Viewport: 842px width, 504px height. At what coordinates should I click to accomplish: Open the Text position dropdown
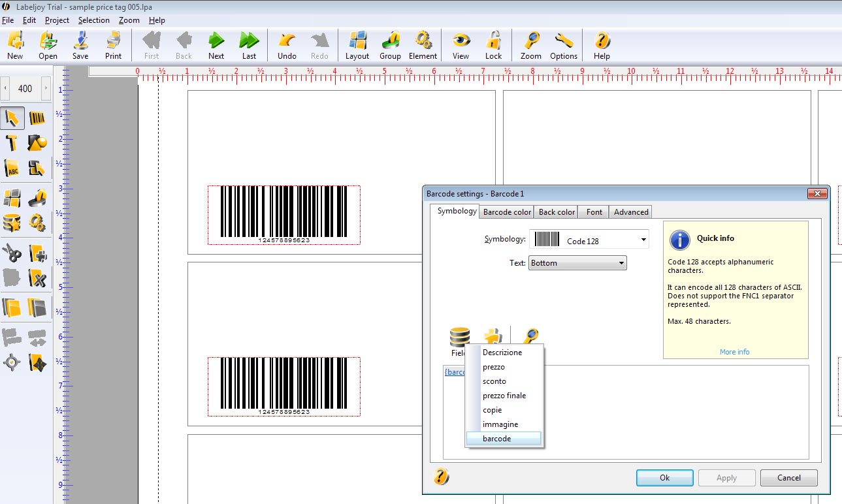tap(577, 263)
